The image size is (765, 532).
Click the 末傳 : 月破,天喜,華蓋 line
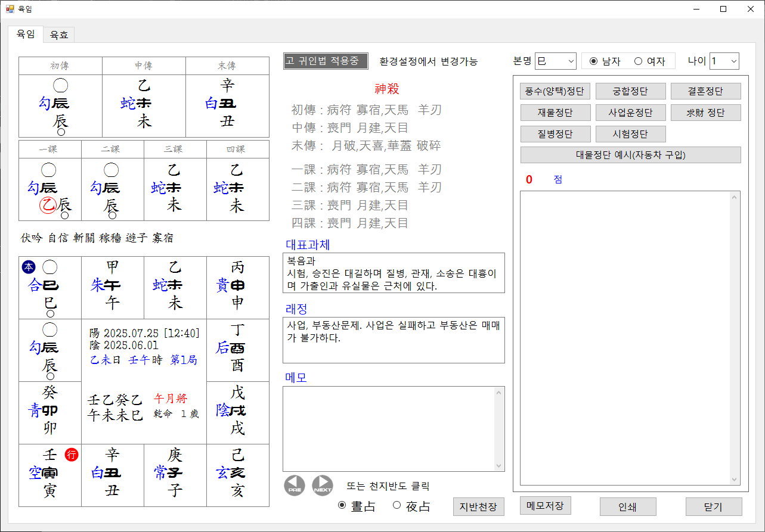tap(366, 146)
